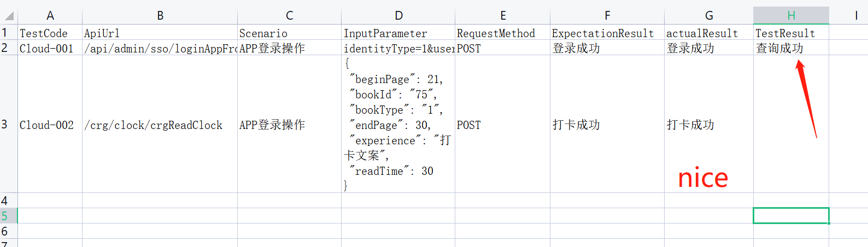Click the TestCode header cell
Viewport: 868px width, 247px height.
(50, 33)
